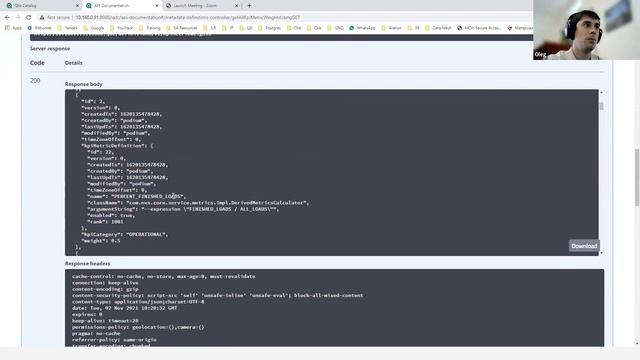Click the kpiCategory OPERATIONAL line
This screenshot has height=360, width=640.
coord(124,234)
